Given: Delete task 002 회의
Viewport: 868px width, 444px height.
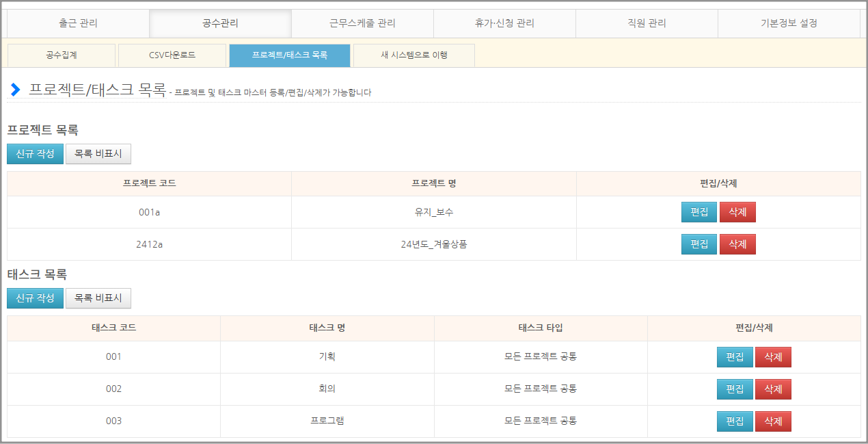Looking at the screenshot, I should (x=773, y=389).
